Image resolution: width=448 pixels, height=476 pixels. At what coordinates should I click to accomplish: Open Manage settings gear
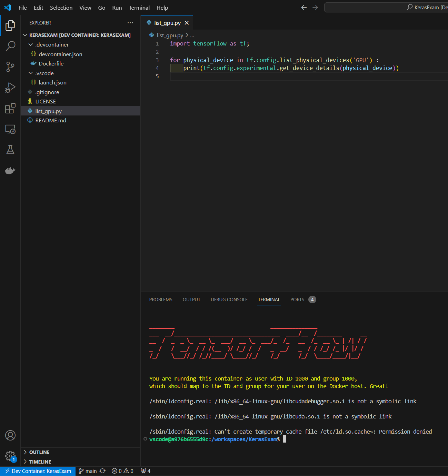10,456
